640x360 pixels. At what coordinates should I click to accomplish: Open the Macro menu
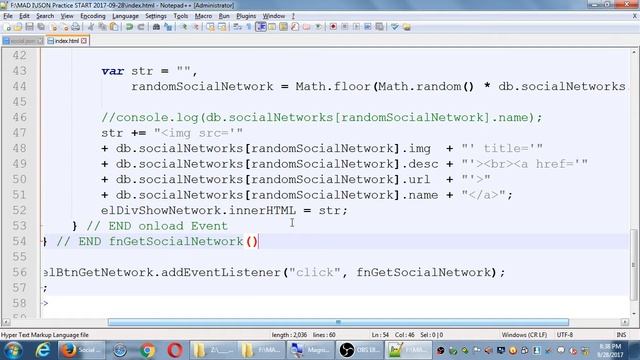203,16
